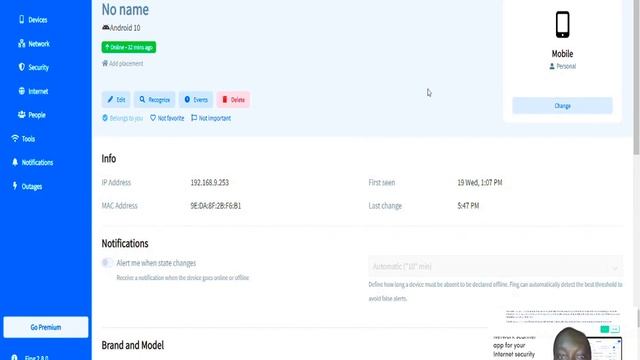Open the Automatic offline threshold dropdown
The height and width of the screenshot is (360, 640).
[496, 266]
